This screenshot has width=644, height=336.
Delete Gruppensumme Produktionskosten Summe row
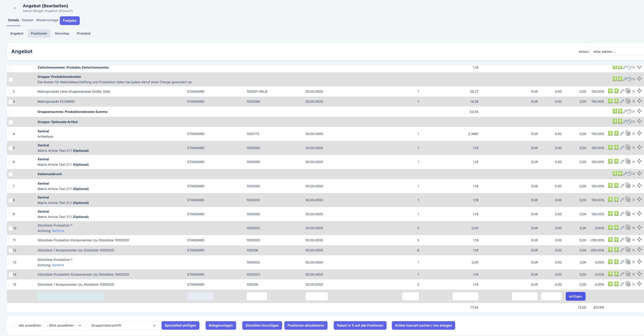[x=634, y=111]
